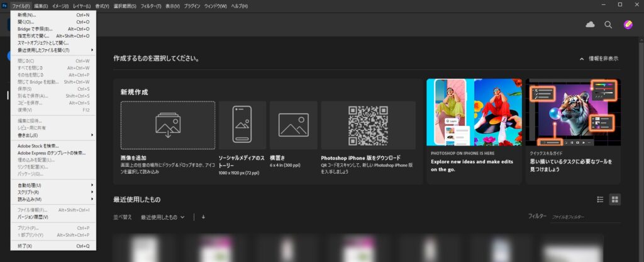Expand the 読み込み submenu
This screenshot has width=644, height=262.
point(53,199)
